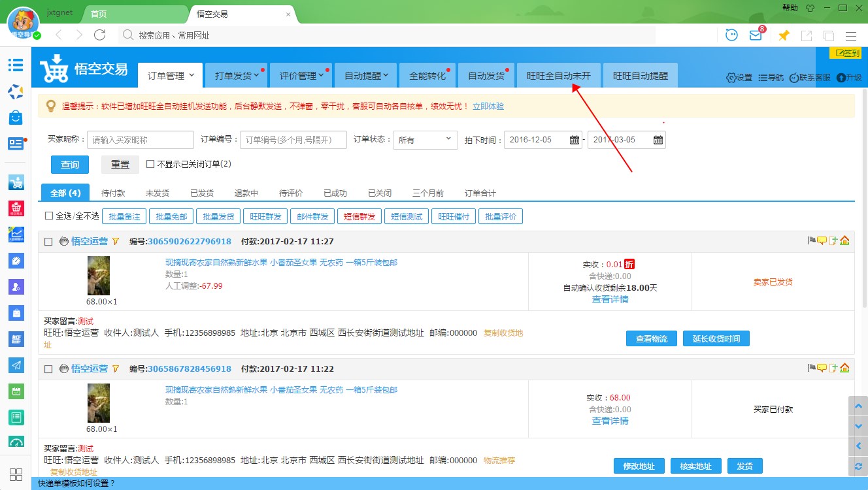Open the paper plane sidebar app

coord(16,365)
